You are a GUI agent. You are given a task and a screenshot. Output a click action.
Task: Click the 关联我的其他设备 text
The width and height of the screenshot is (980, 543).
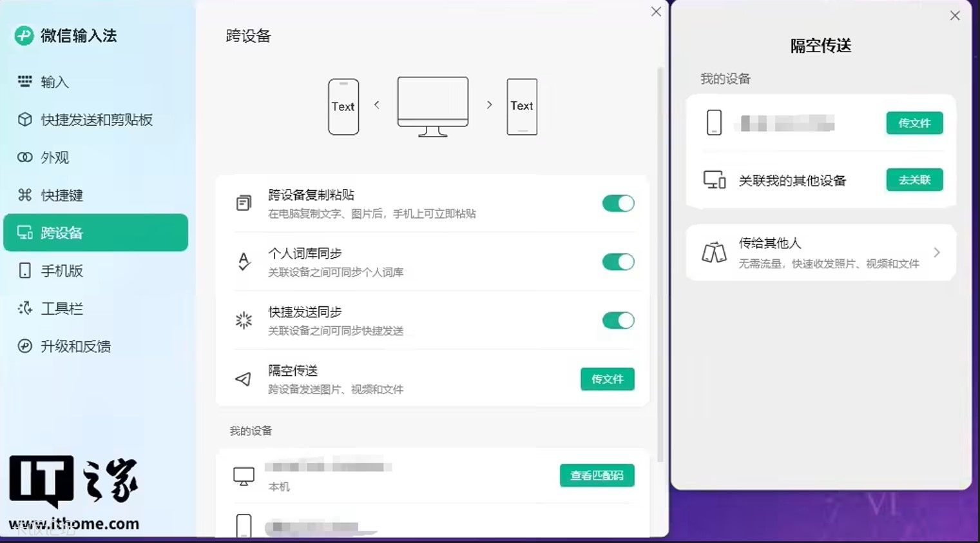click(x=793, y=181)
